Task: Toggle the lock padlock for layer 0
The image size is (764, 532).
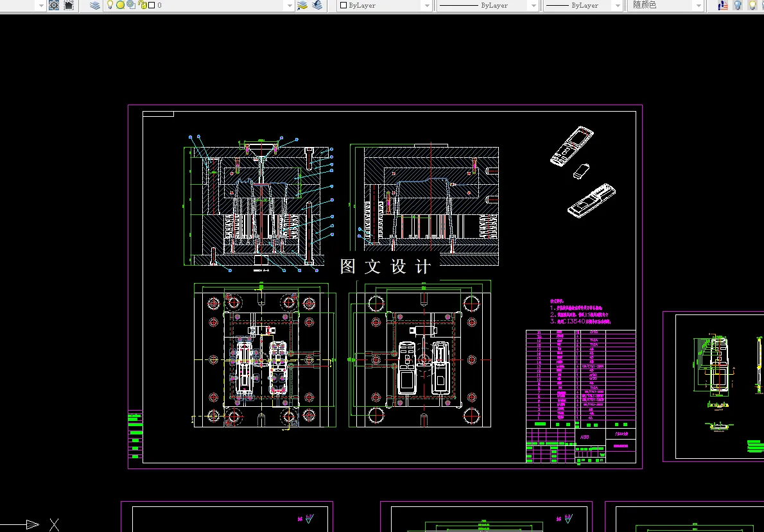Action: (x=142, y=5)
